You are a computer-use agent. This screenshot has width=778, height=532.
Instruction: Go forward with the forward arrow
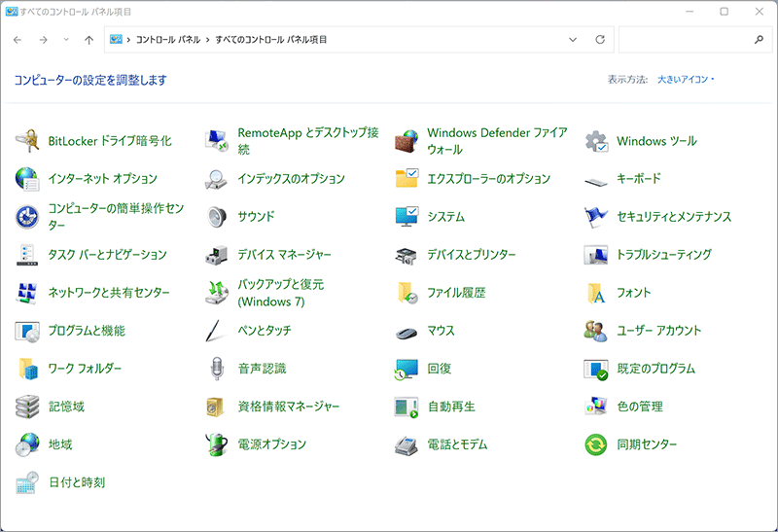point(43,40)
